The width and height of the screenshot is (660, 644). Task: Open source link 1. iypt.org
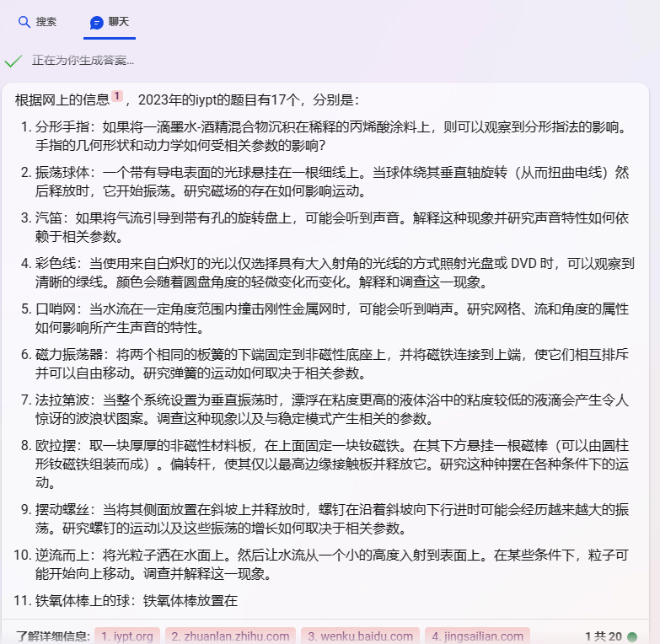pos(127,636)
